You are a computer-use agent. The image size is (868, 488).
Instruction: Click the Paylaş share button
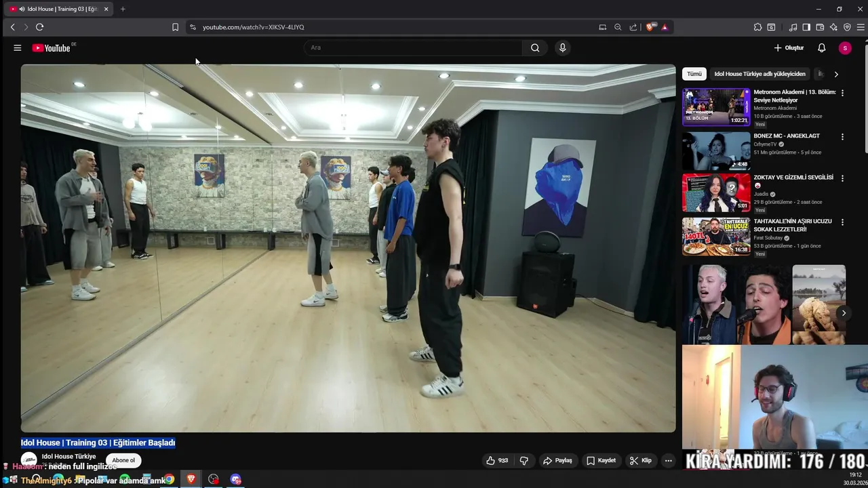tap(557, 460)
